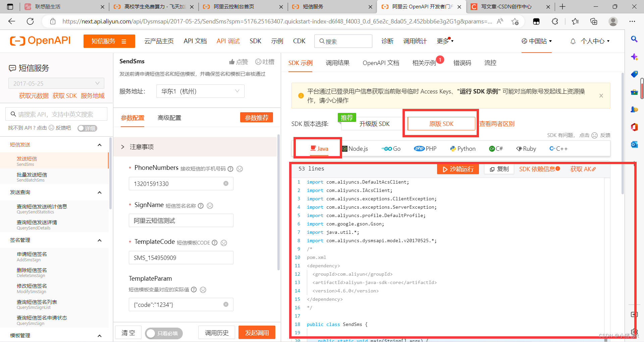Viewport: 644px width, 342px height.
Task: Select 查询短信发送详情 in the sidebar
Action: (54, 225)
